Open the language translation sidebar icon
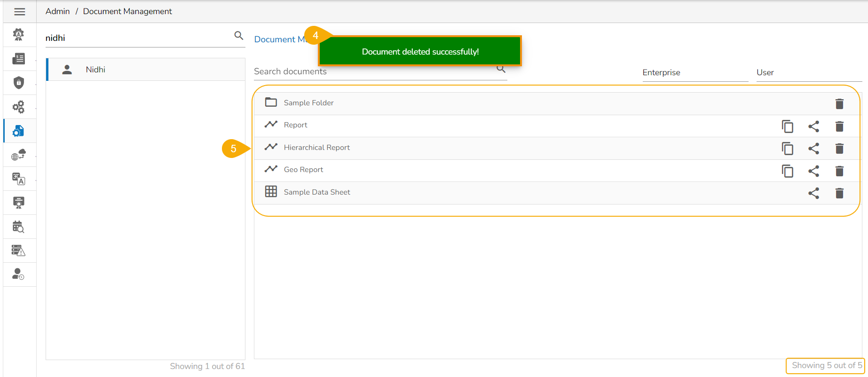The height and width of the screenshot is (377, 868). pyautogui.click(x=18, y=179)
